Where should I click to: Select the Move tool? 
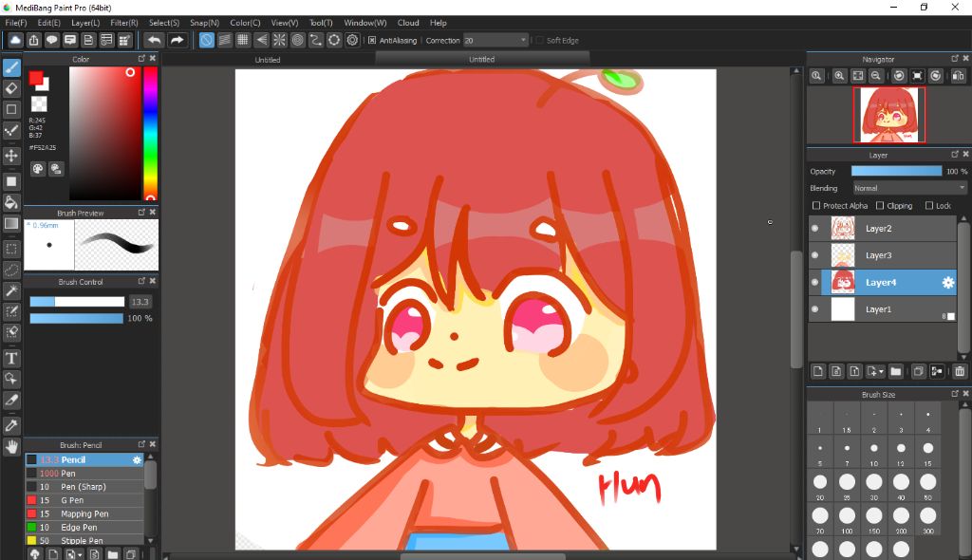click(x=11, y=155)
